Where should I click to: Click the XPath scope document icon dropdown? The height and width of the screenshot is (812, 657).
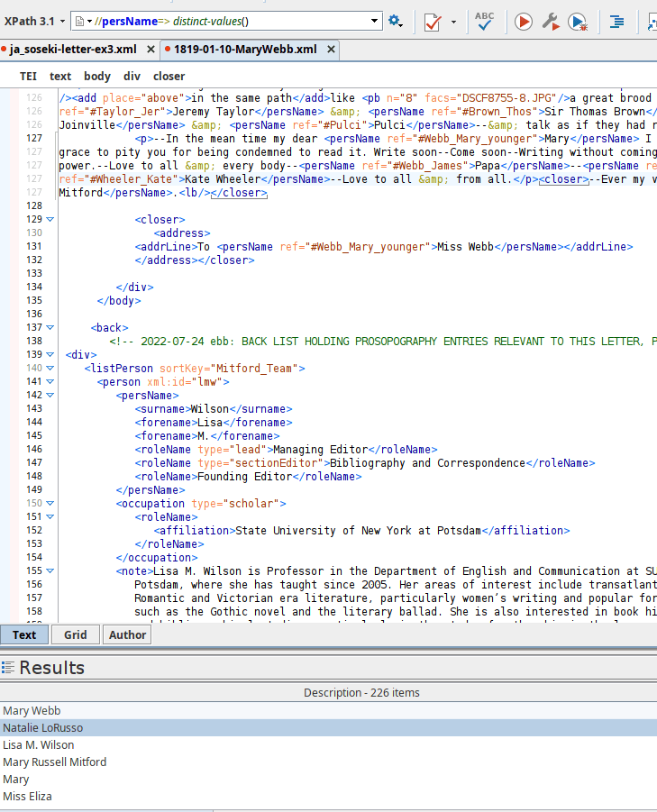83,22
